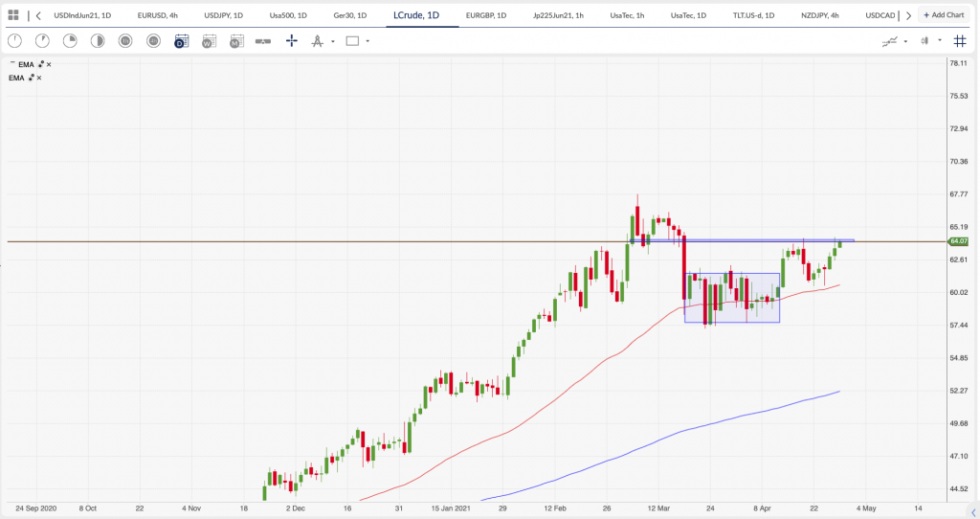Viewport: 980px width, 519px height.
Task: Open the EURGBP, 1D tab
Action: click(485, 15)
